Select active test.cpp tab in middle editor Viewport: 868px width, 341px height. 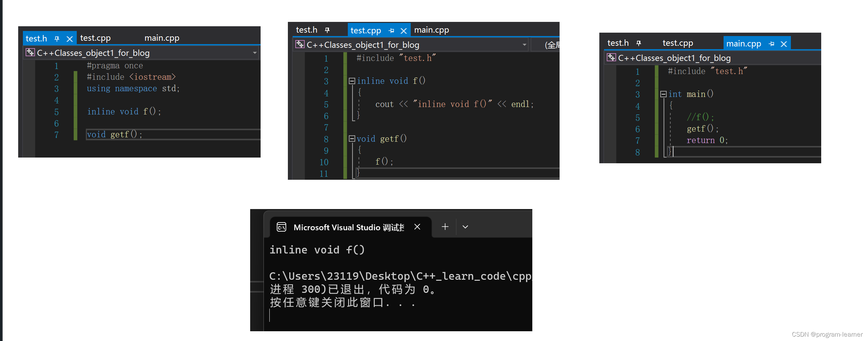click(x=366, y=31)
